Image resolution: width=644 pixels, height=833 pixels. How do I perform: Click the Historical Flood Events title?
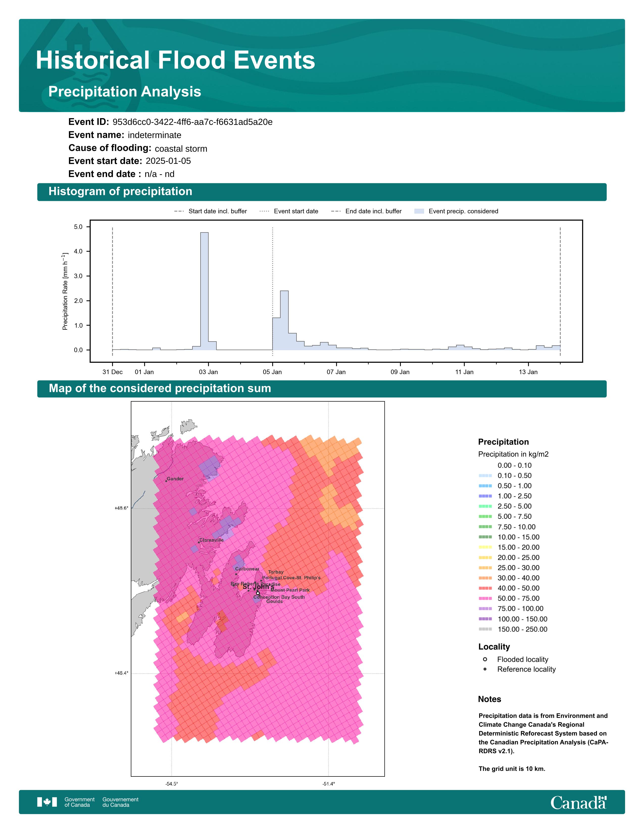coord(176,60)
